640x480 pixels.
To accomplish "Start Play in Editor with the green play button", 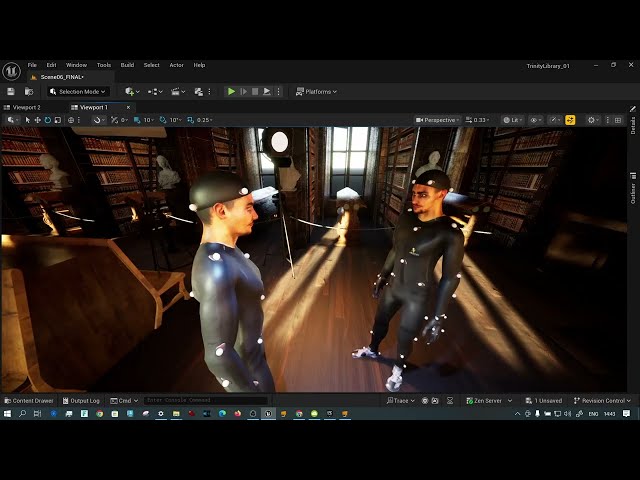I will (x=231, y=91).
